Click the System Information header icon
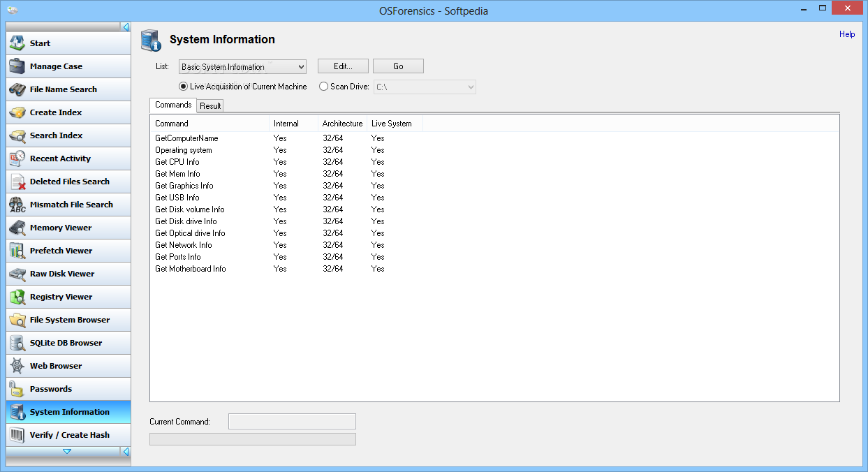This screenshot has width=868, height=472. pyautogui.click(x=151, y=40)
